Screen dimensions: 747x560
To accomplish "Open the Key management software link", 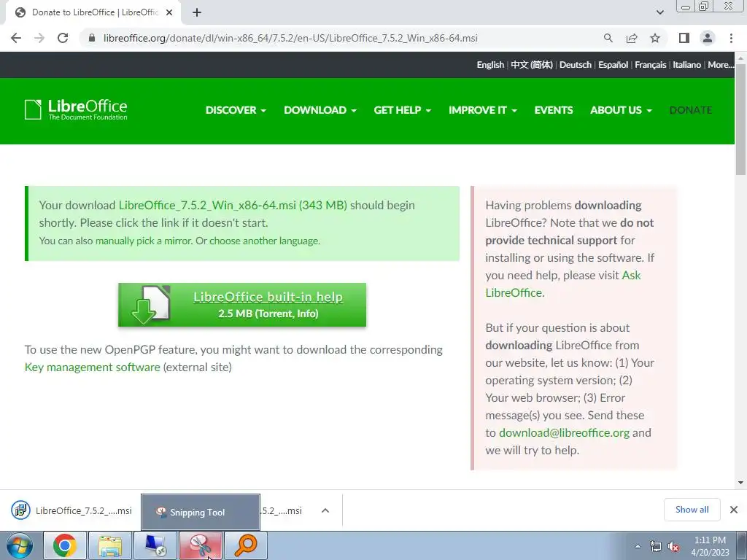I will 93,367.
